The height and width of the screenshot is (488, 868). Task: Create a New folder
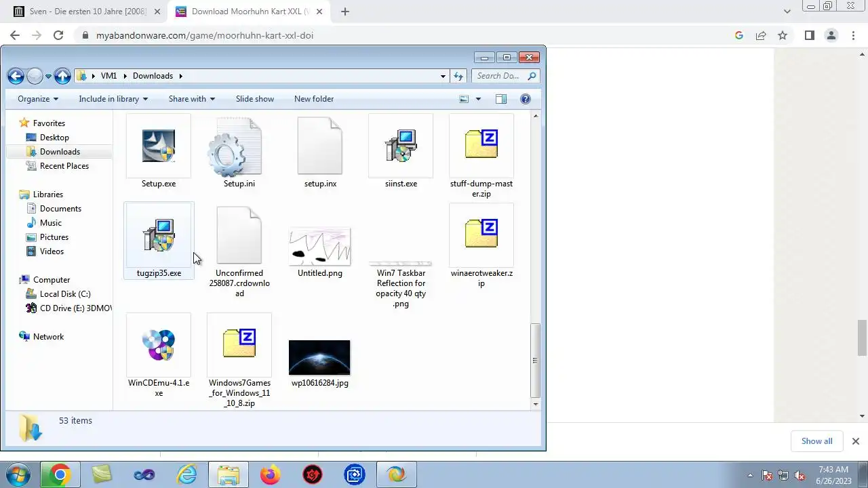pyautogui.click(x=314, y=99)
